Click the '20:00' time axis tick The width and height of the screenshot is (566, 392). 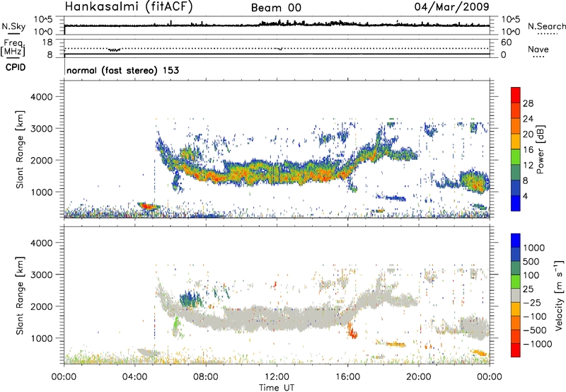[x=419, y=377]
